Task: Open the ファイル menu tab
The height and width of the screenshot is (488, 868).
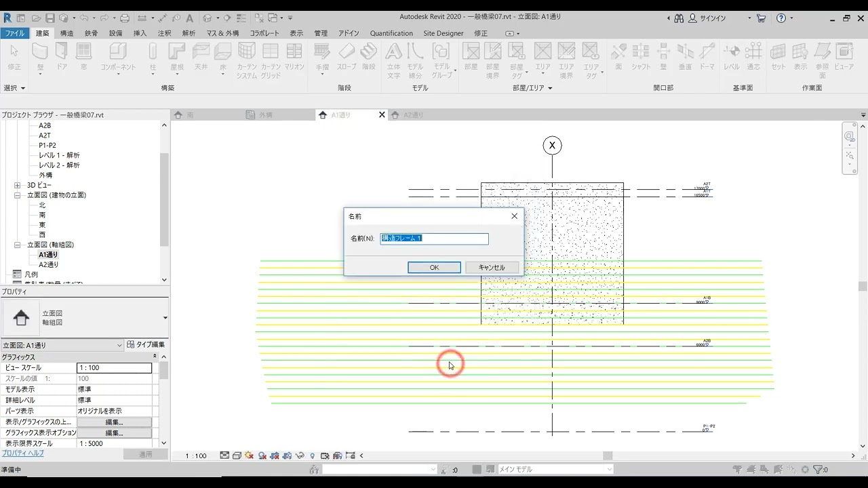Action: click(14, 33)
